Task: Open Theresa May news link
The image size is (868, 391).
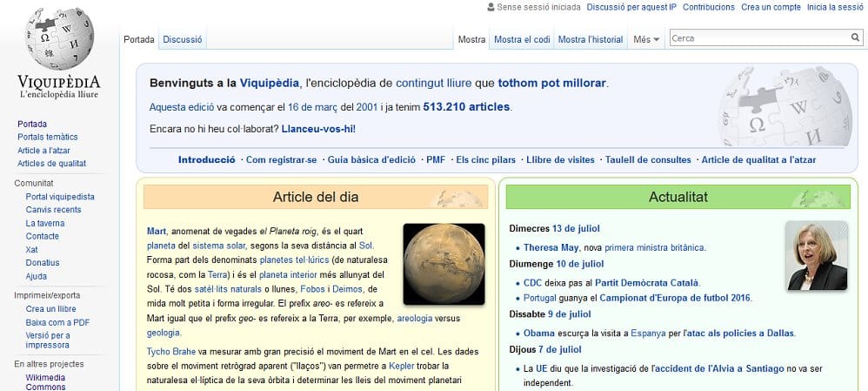Action: [551, 248]
